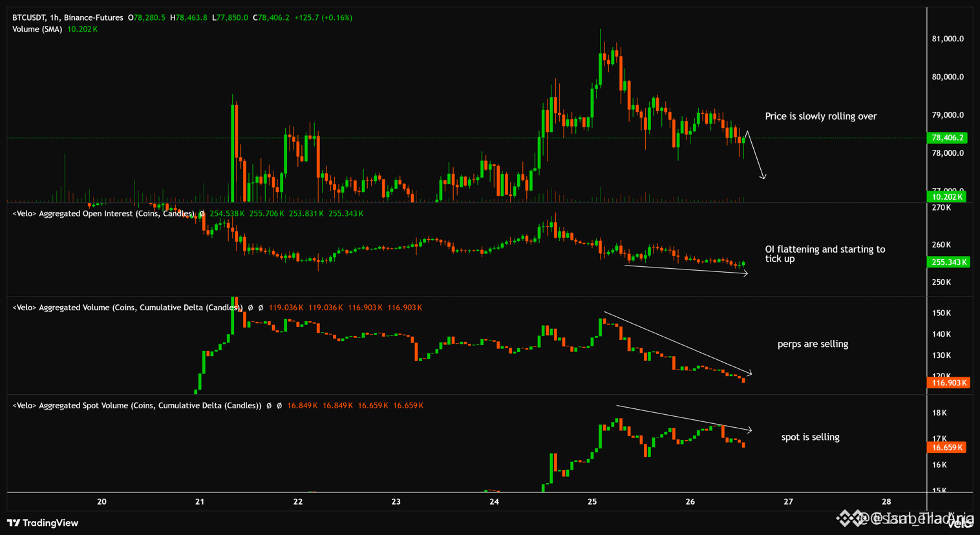Image resolution: width=980 pixels, height=535 pixels.
Task: Select the Aggregated Volume Cumulative Delta indicator title
Action: point(128,308)
